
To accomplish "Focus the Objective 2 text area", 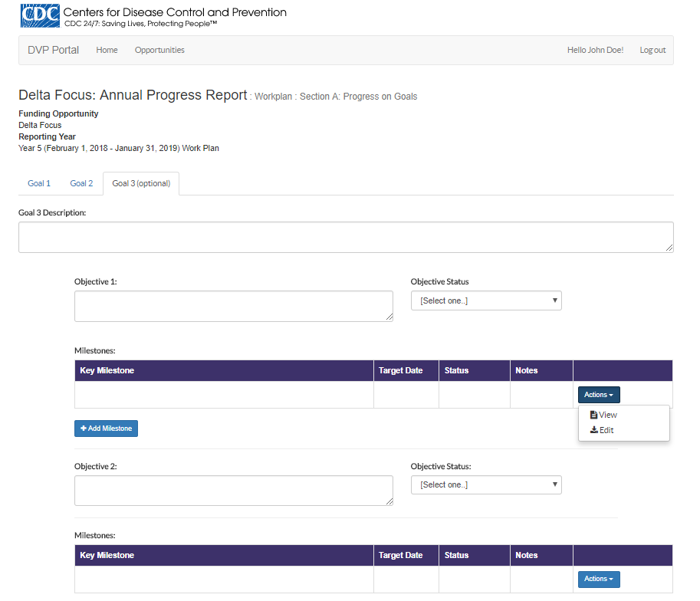I will pos(233,491).
